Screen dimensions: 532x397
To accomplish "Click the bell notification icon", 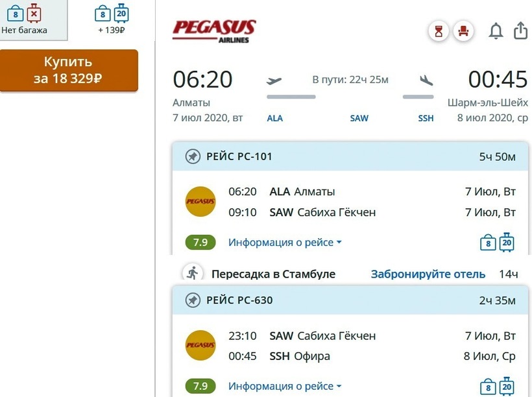I will coord(496,31).
